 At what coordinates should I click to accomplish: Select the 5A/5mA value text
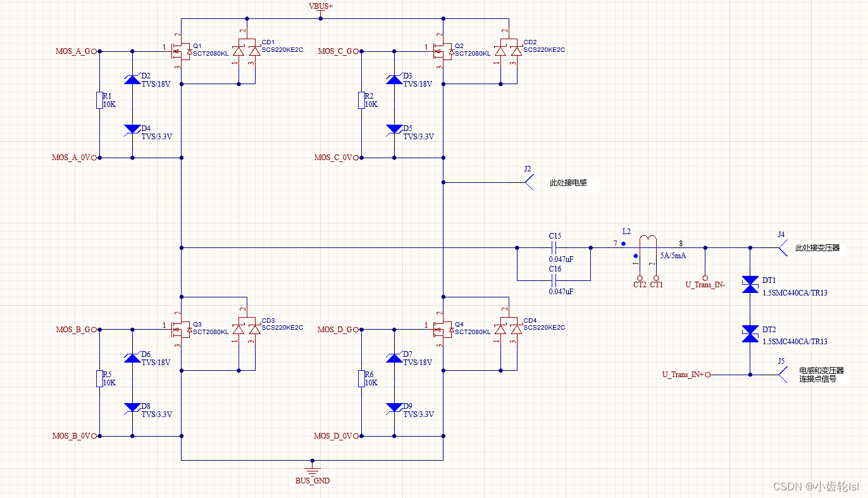tap(673, 256)
